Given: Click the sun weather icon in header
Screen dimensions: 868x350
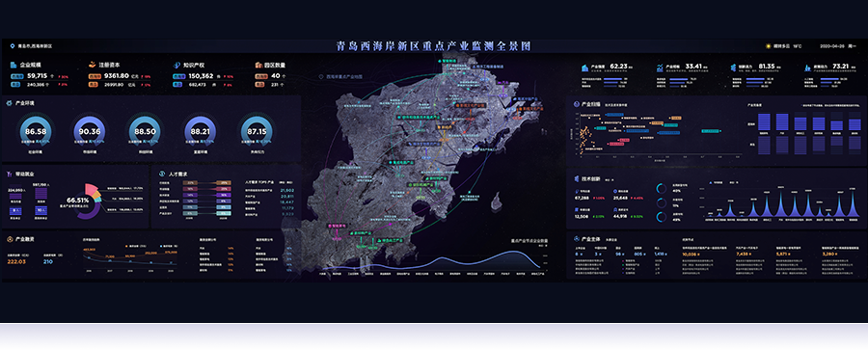Looking at the screenshot, I should click(769, 46).
